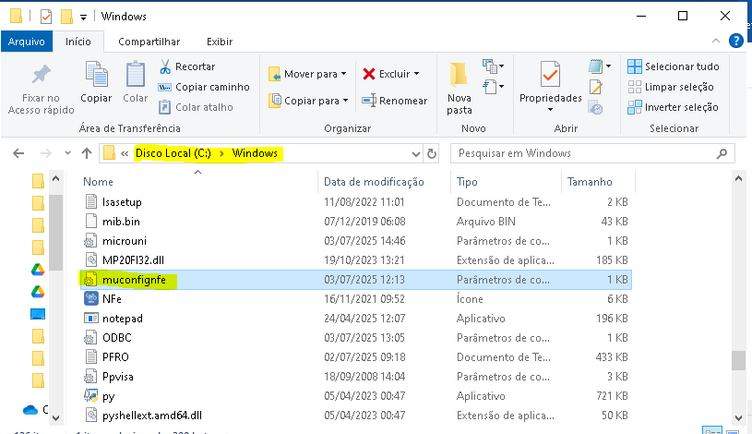Open Propriedades of the selected file
The height and width of the screenshot is (434, 752).
click(x=550, y=82)
